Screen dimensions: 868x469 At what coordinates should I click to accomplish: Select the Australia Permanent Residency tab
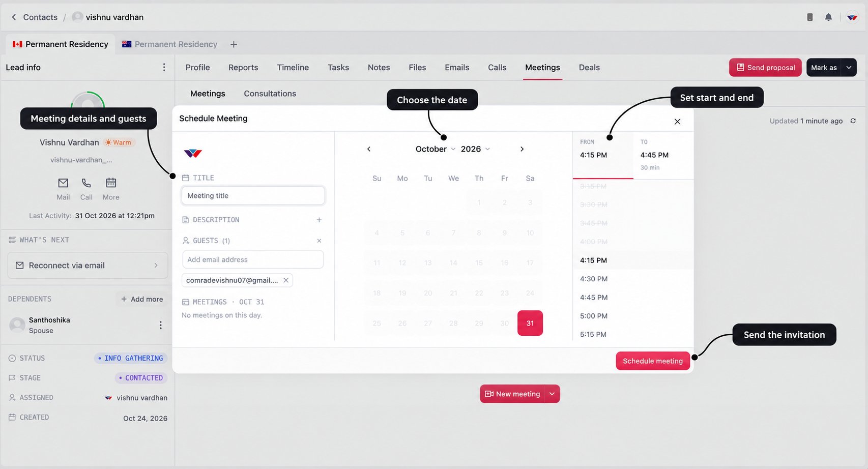[170, 44]
